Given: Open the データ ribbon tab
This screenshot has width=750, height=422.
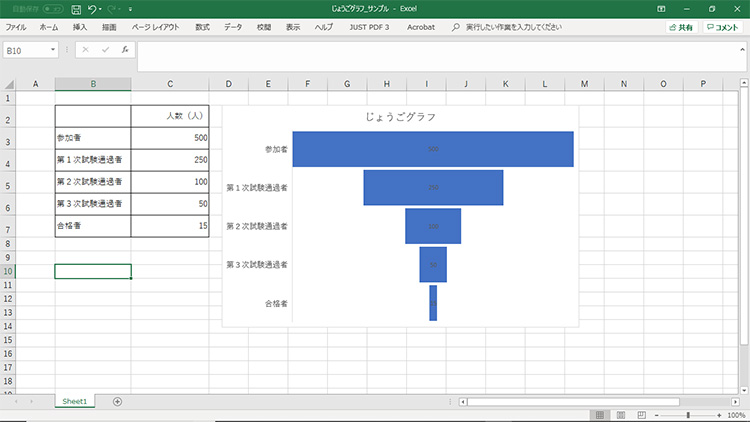Looking at the screenshot, I should tap(233, 28).
